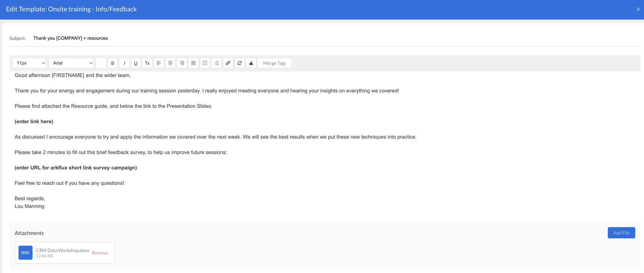Open the Arial font family dropdown

[71, 63]
